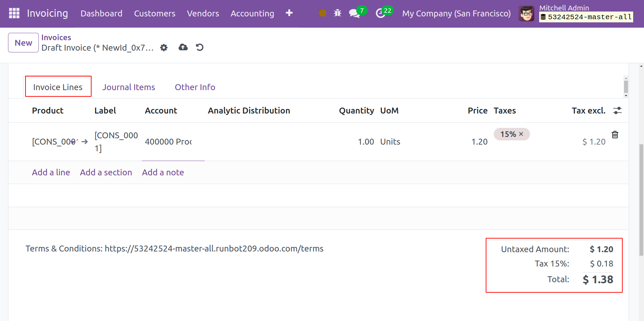The width and height of the screenshot is (644, 321).
Task: Click the Quantity column header
Action: pyautogui.click(x=356, y=111)
